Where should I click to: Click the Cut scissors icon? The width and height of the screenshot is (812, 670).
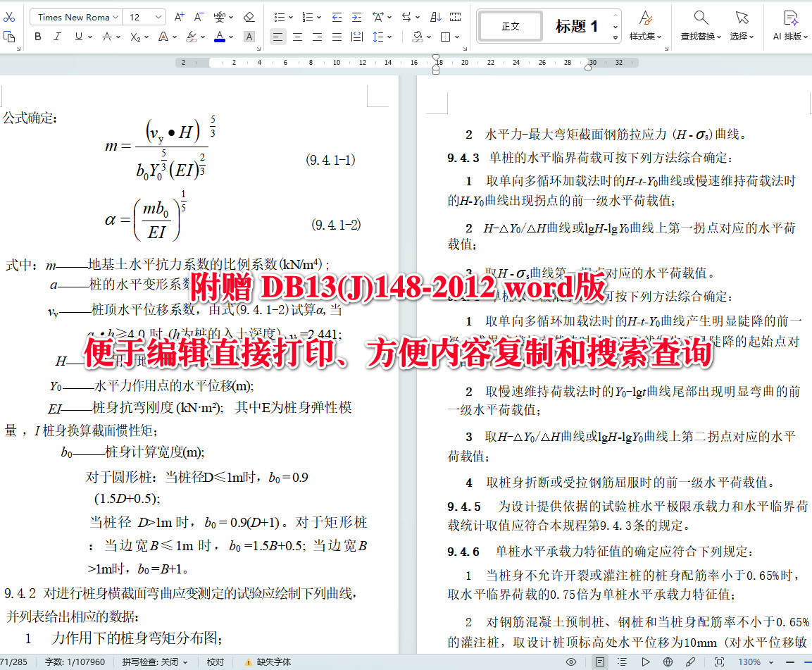pos(9,17)
